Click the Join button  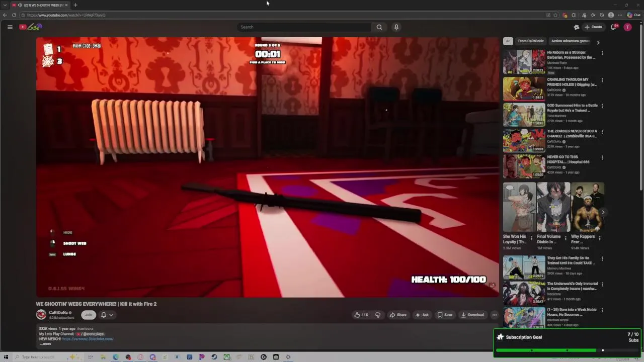tap(89, 315)
